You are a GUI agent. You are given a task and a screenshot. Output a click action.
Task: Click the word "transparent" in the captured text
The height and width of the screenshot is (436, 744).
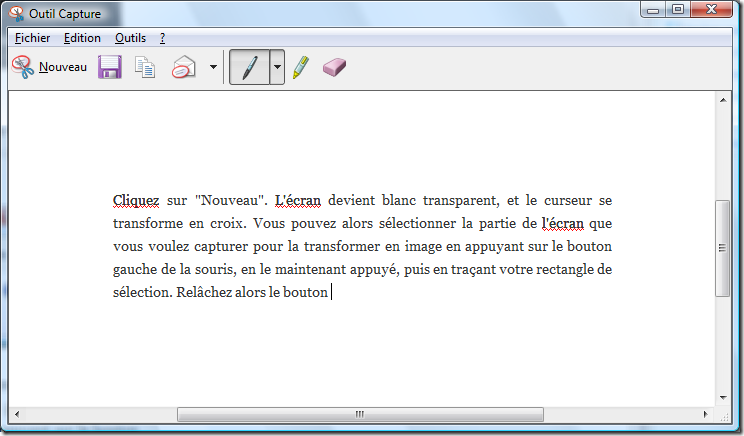(x=461, y=200)
